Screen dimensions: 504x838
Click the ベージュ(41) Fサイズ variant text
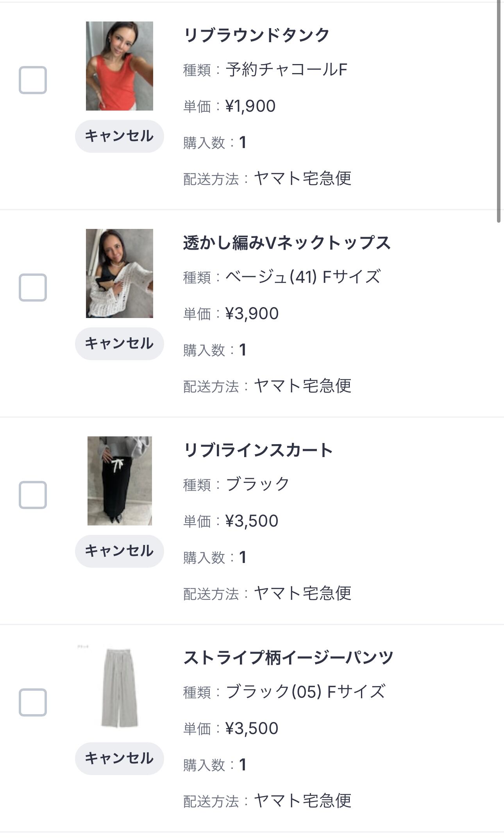coord(303,277)
